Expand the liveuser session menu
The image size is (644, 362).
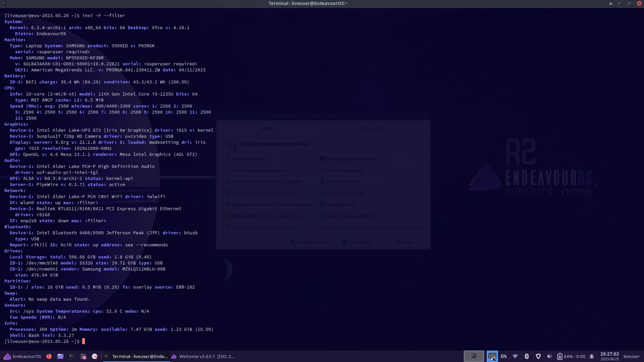[x=631, y=356]
